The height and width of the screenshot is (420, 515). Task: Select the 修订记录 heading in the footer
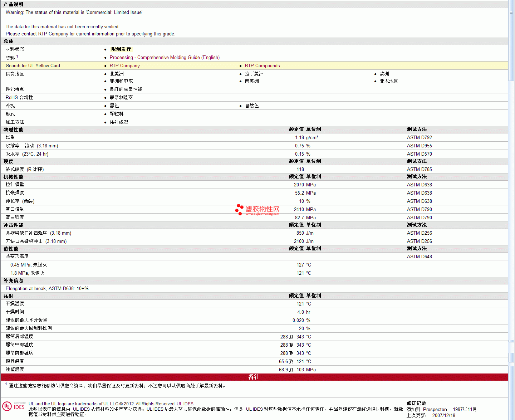point(417,404)
